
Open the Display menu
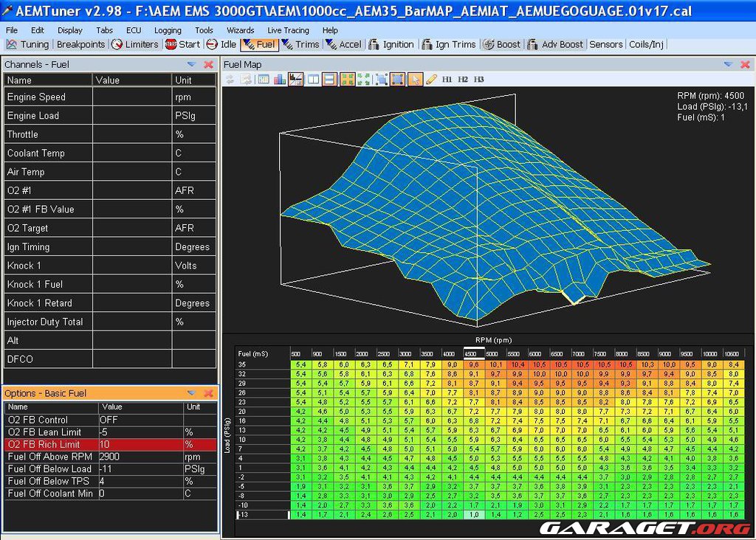70,30
